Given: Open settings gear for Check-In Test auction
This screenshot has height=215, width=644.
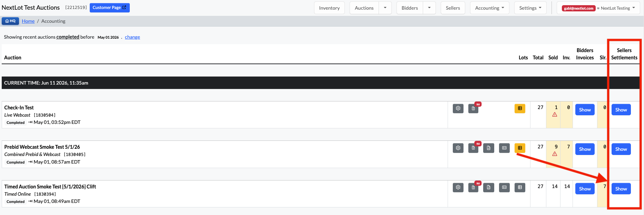Looking at the screenshot, I should (x=458, y=108).
